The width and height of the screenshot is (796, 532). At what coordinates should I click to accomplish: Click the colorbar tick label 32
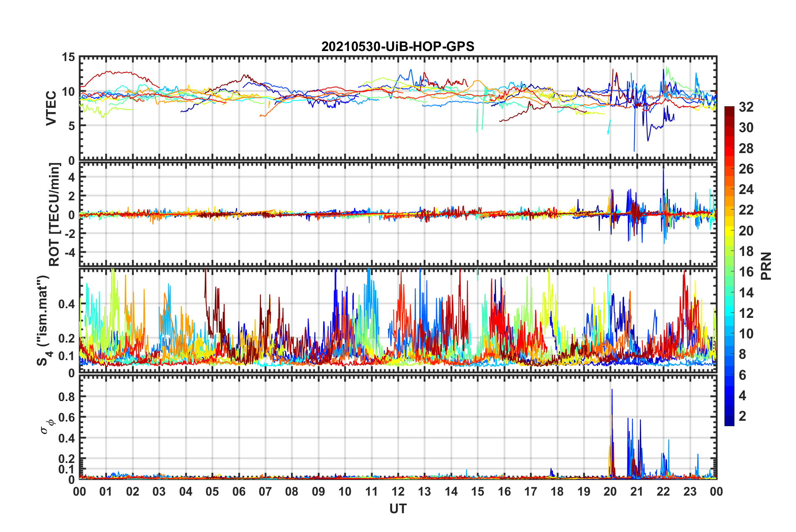(746, 107)
